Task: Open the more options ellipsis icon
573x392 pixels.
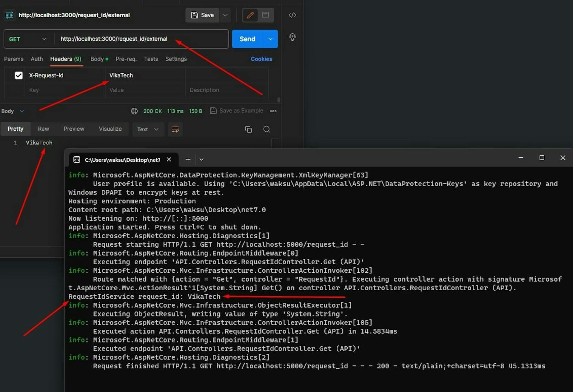Action: tap(273, 111)
